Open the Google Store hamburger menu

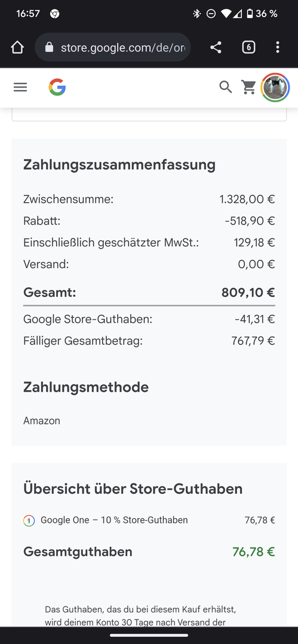point(20,87)
